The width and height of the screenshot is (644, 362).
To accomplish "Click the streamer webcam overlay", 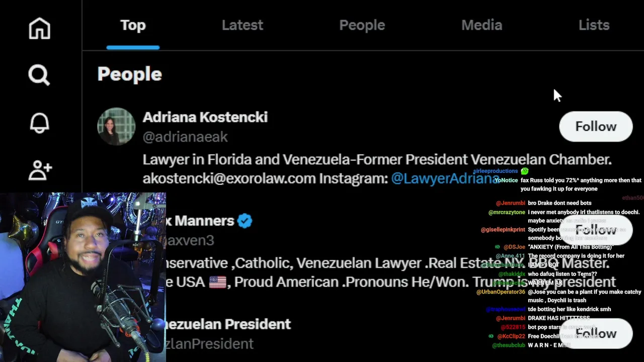I will coord(83,277).
